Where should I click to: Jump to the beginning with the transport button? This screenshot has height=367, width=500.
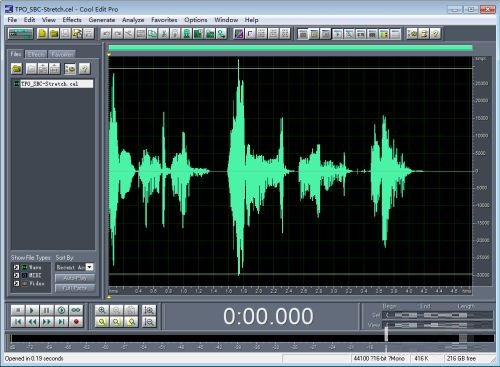(18, 322)
